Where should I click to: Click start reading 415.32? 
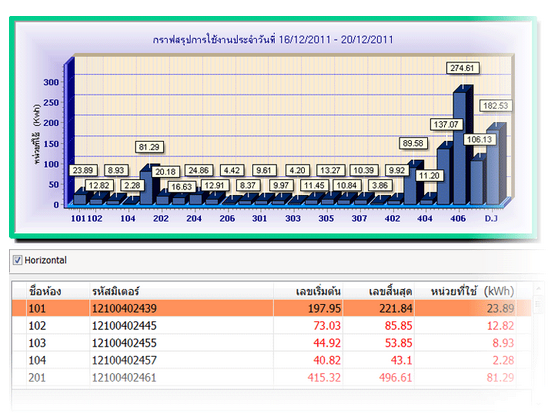click(324, 378)
